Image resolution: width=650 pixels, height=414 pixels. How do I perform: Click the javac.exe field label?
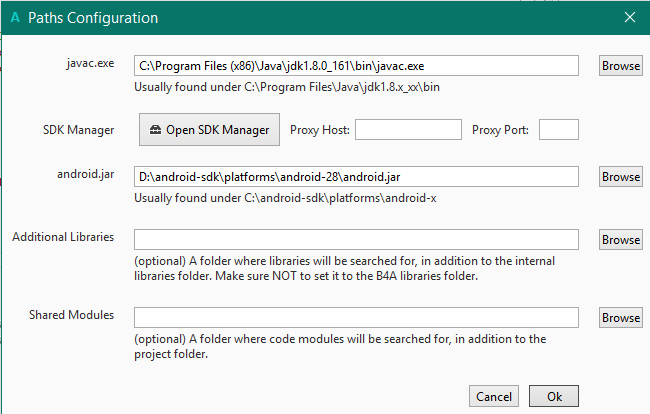pyautogui.click(x=89, y=63)
